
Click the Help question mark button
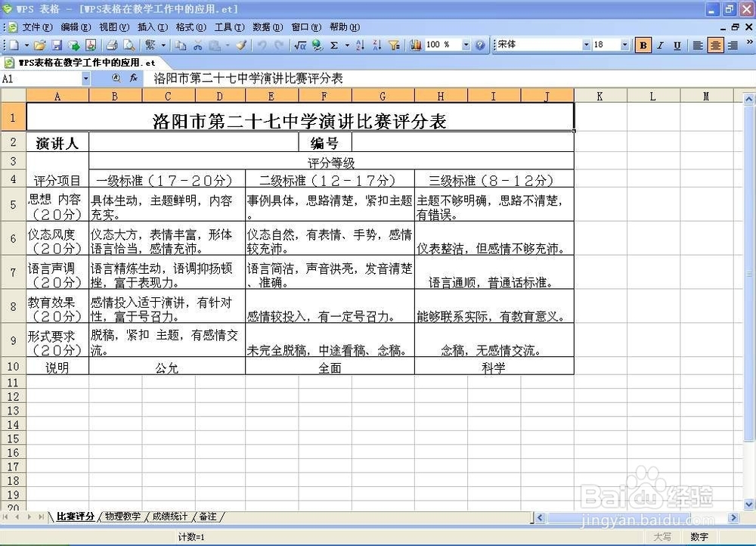[481, 45]
